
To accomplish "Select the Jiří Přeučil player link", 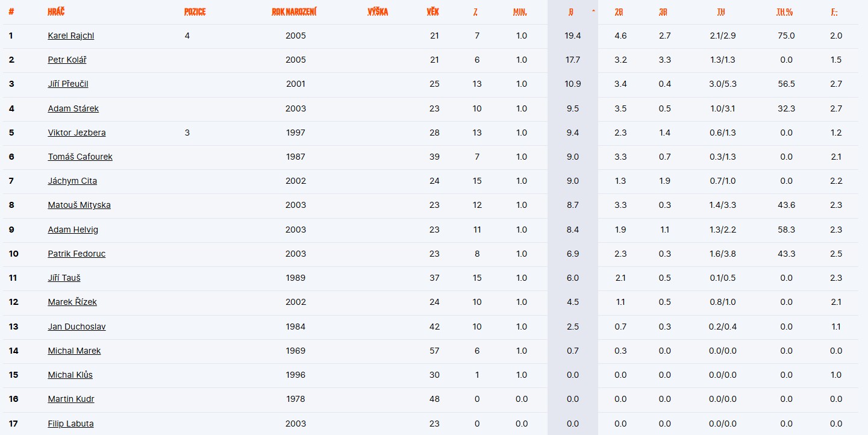I will pos(68,84).
